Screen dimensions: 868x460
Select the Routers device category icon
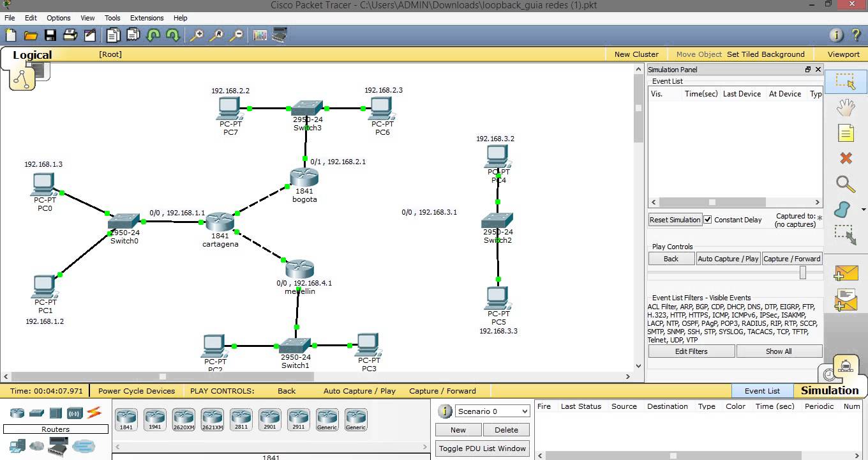(x=17, y=413)
